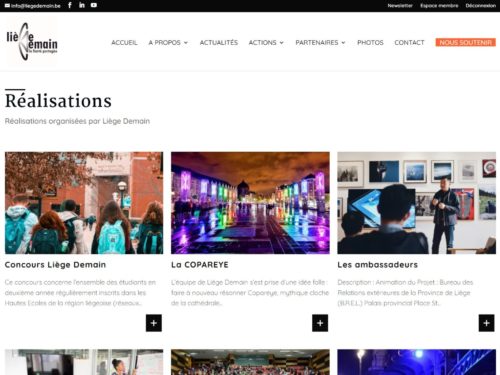The height and width of the screenshot is (375, 500).
Task: Click the ambassadeurs description starting 'Description : Animation'
Action: (405, 293)
